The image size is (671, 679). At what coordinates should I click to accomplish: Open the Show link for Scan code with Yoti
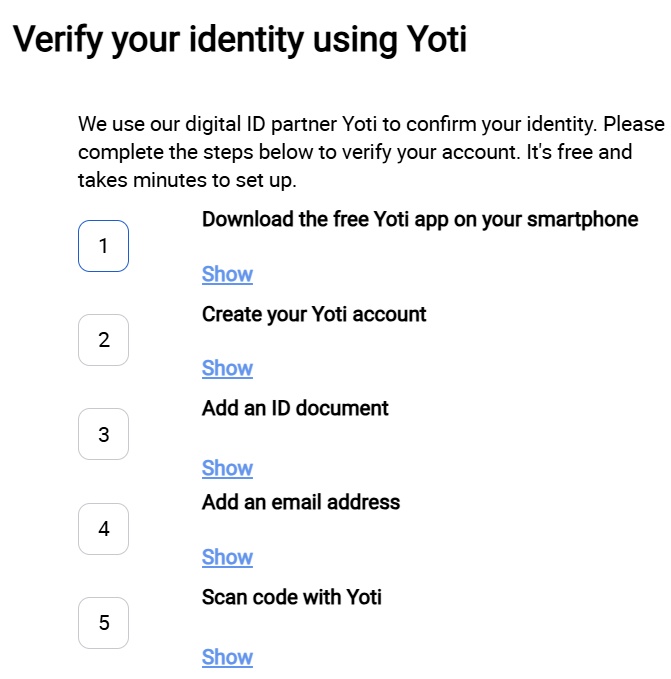227,657
